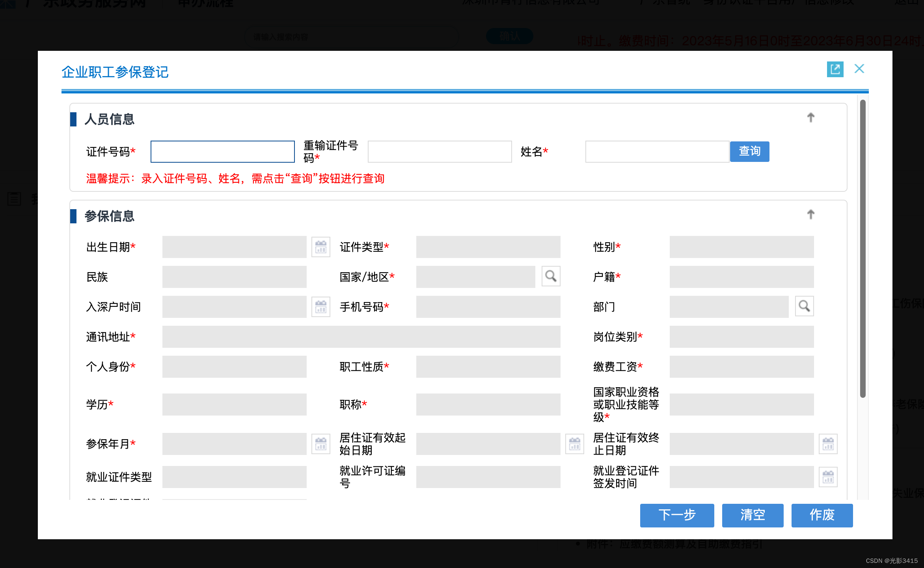Click the pop-out window icon in dialog header
The width and height of the screenshot is (924, 568).
(x=835, y=69)
